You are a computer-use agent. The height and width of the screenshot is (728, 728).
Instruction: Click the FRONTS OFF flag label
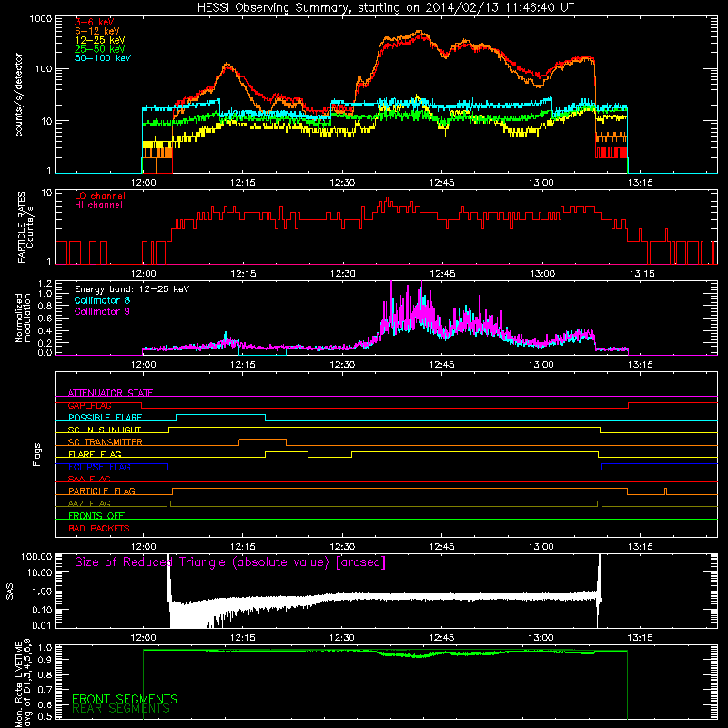point(96,516)
